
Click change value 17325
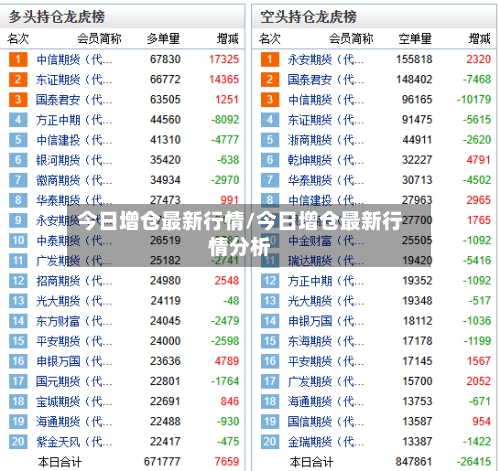click(224, 60)
